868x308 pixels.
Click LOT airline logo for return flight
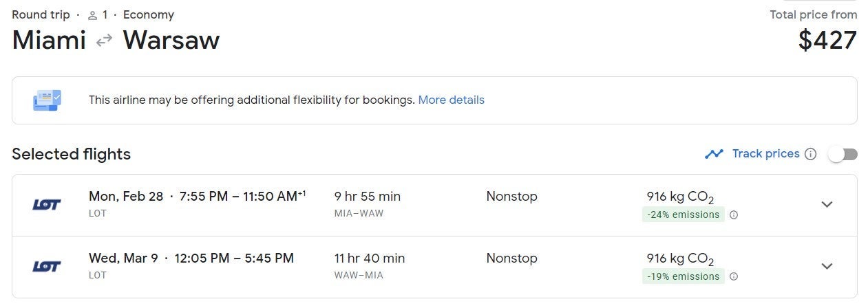point(47,266)
